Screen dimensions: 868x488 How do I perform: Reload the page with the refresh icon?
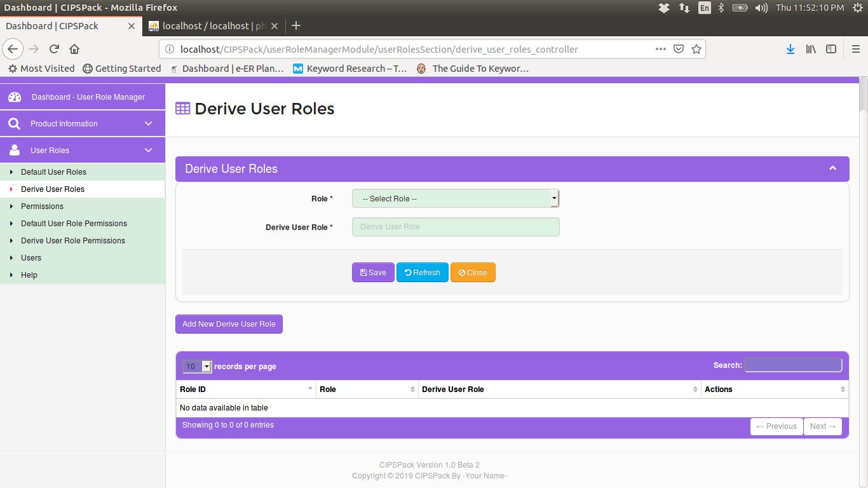click(54, 49)
